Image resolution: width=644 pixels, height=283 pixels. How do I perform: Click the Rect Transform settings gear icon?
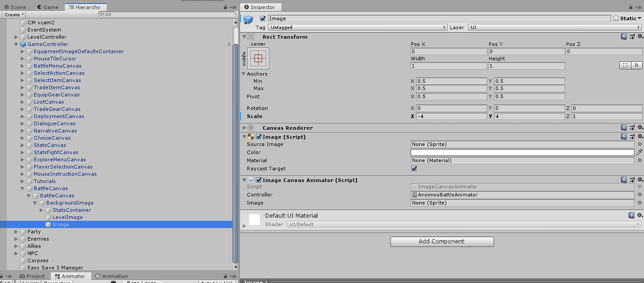(640, 36)
